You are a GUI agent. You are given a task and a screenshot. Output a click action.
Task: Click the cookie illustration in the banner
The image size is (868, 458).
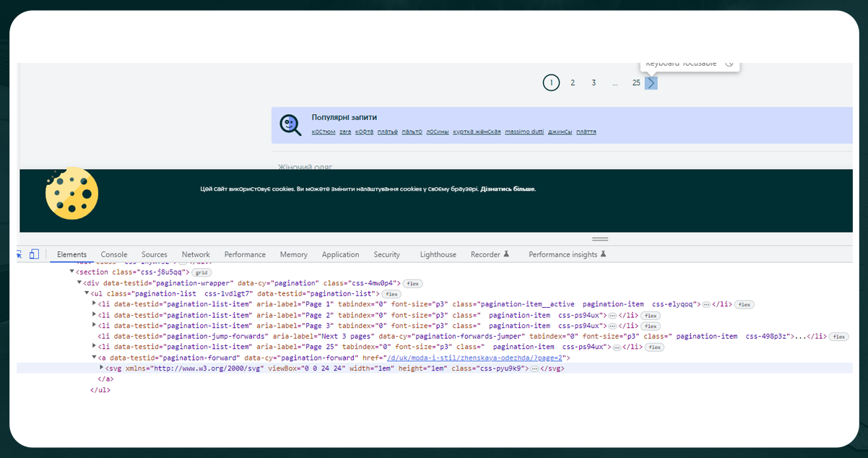pos(71,193)
